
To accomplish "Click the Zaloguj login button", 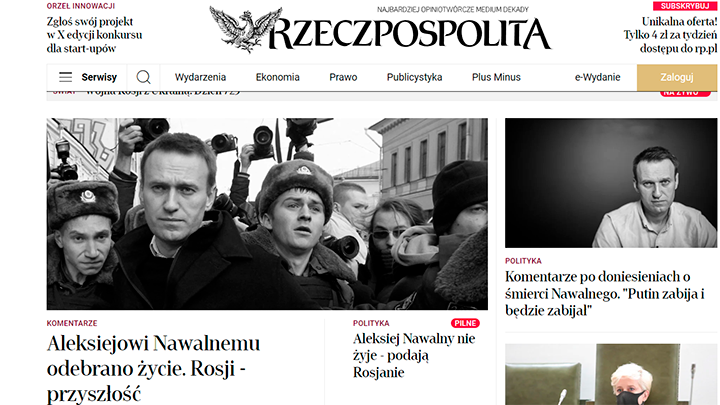I will click(677, 78).
